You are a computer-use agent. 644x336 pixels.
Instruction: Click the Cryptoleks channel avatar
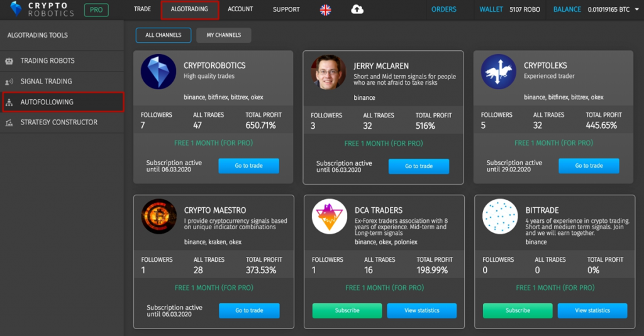coord(498,72)
